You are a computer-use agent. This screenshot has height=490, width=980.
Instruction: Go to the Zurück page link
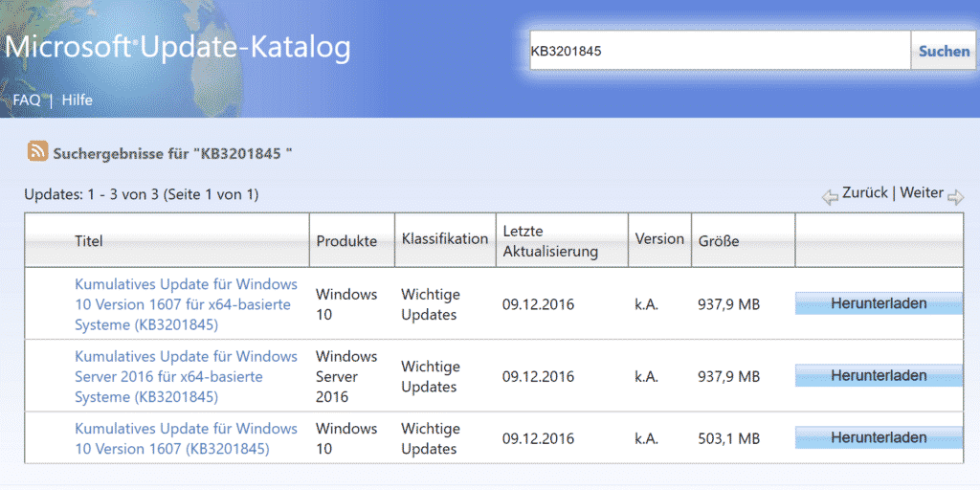pyautogui.click(x=864, y=192)
